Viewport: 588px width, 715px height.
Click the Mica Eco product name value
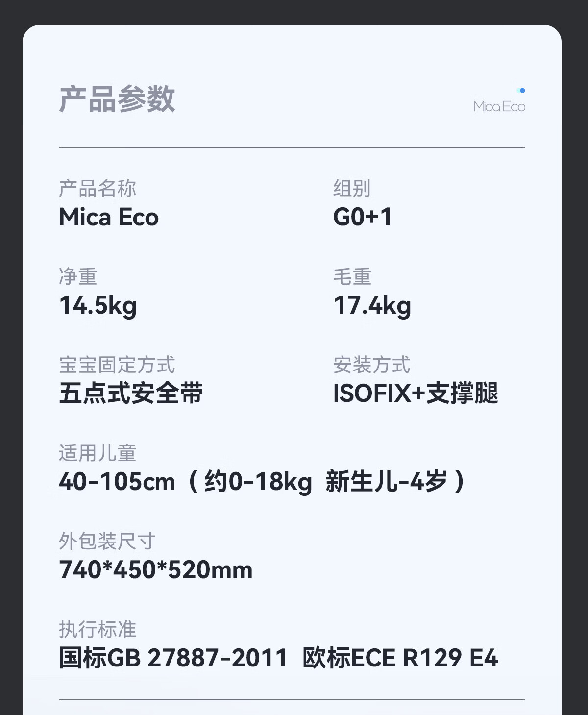109,217
